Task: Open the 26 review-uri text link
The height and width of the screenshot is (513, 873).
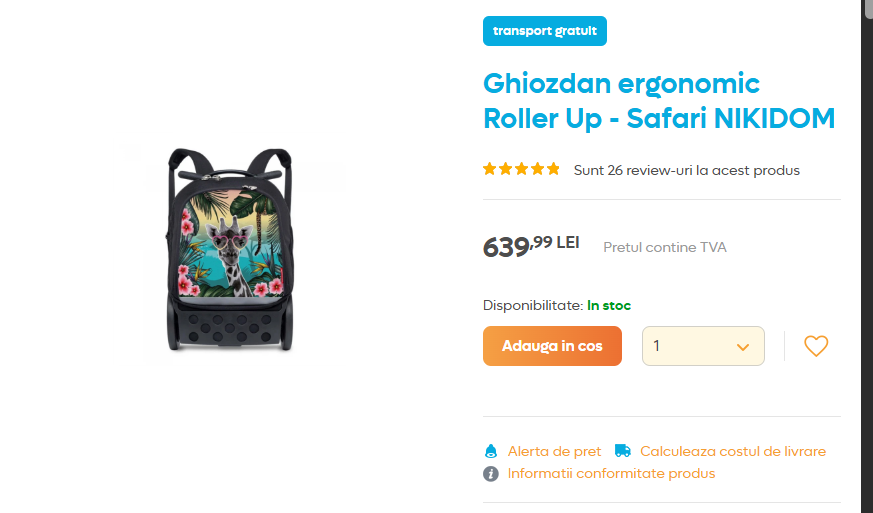Action: [686, 170]
